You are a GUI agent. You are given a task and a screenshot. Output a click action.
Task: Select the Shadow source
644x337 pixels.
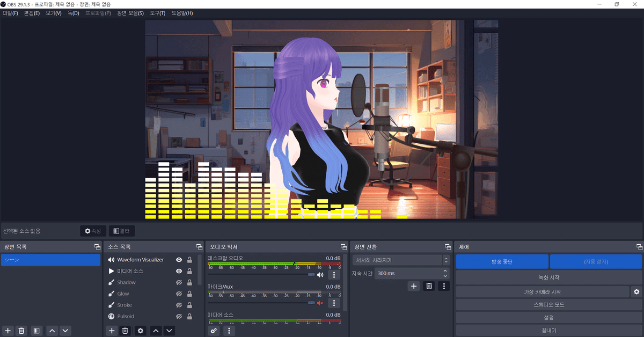[x=126, y=282]
